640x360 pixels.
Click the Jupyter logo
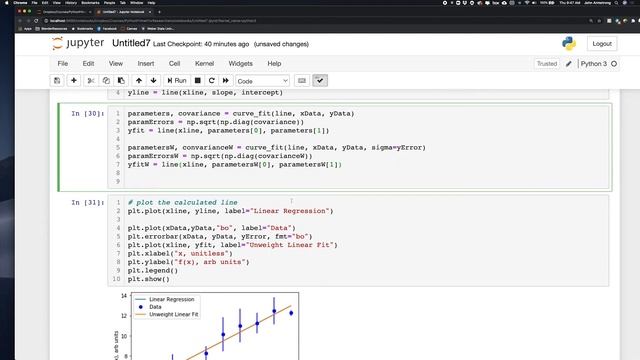tap(78, 43)
